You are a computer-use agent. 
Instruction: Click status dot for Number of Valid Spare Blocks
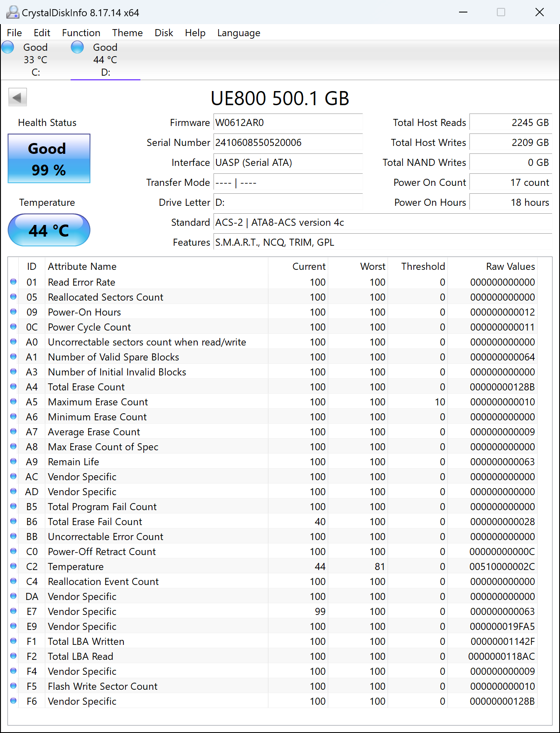[x=13, y=357]
